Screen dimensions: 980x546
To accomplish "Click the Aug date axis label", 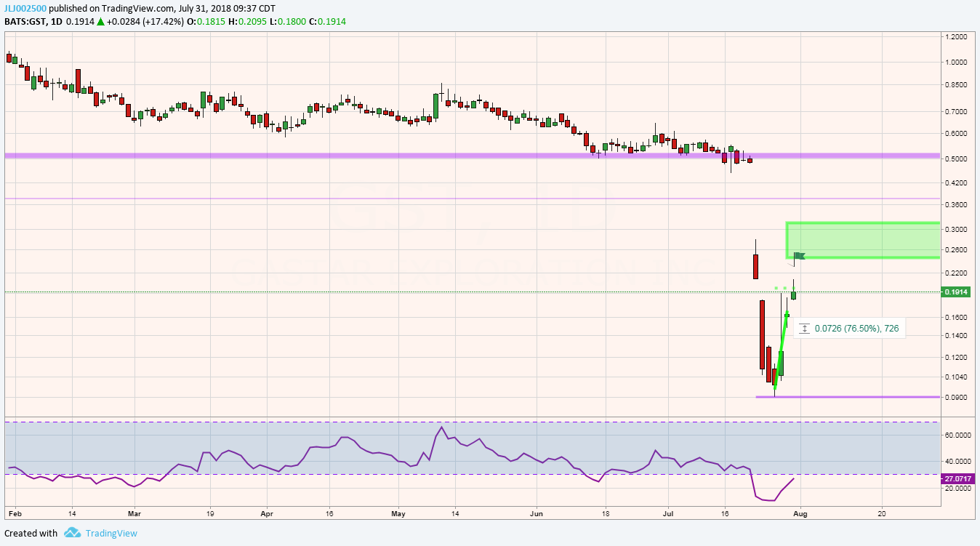I will [x=800, y=513].
